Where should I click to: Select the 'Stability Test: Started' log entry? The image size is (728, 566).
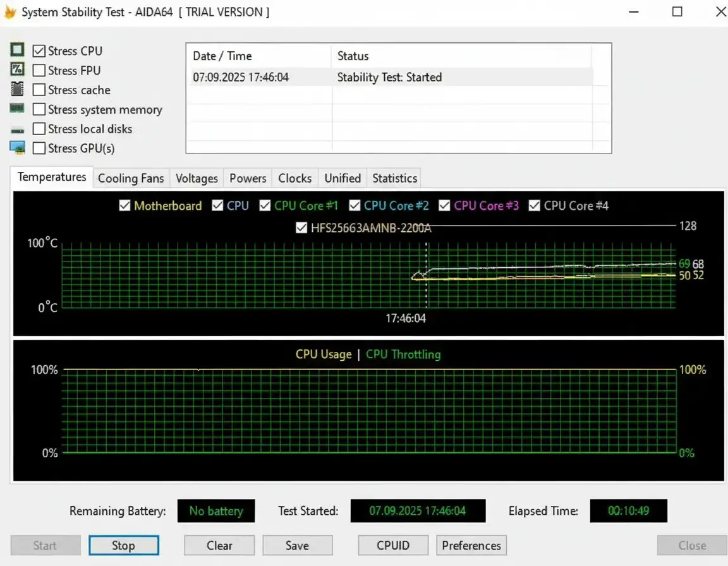point(389,78)
